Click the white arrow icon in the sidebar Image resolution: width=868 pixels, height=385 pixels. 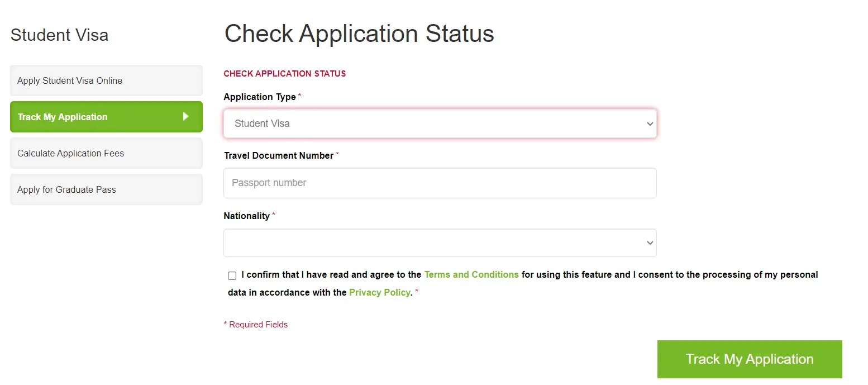[x=186, y=116]
